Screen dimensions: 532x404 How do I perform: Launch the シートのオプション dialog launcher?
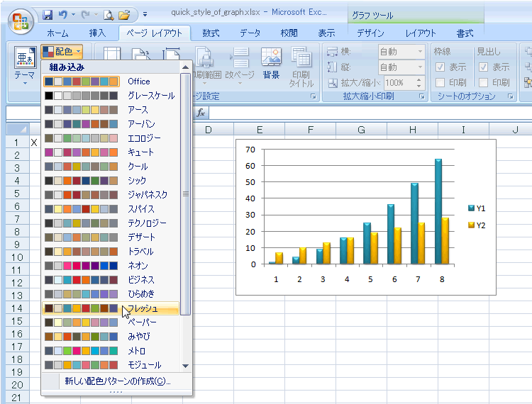(x=510, y=96)
